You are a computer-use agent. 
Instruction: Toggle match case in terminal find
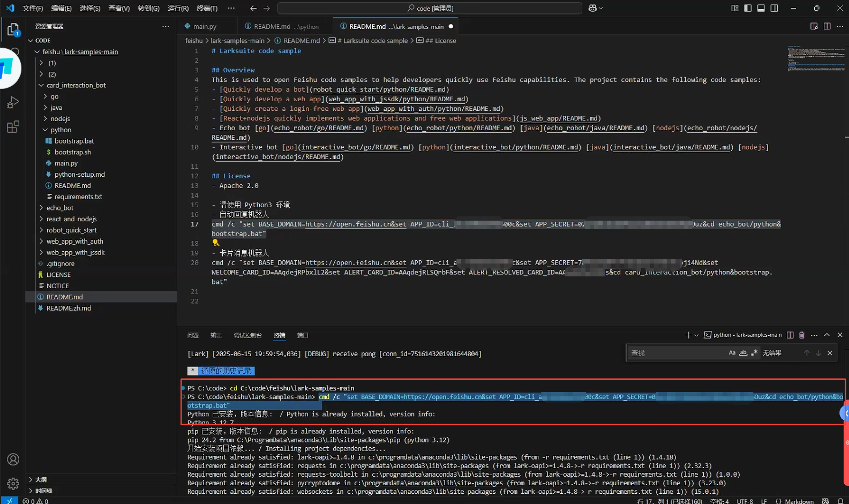click(x=732, y=353)
